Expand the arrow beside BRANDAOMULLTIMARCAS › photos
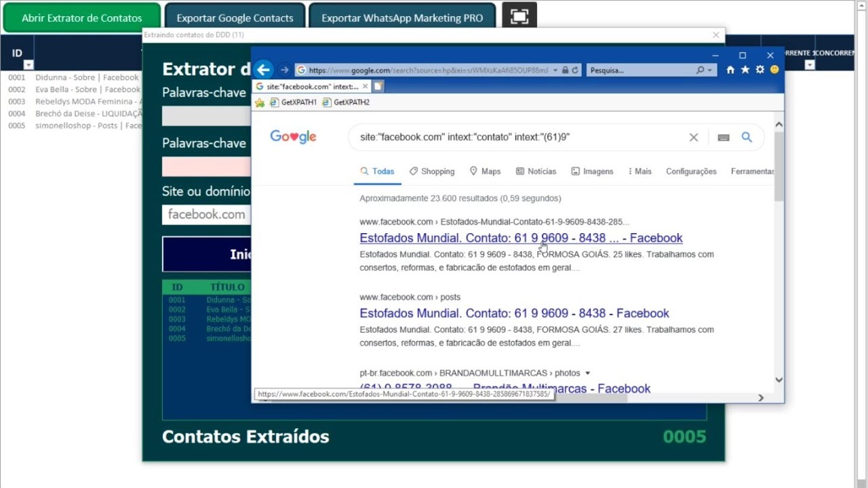 click(587, 373)
